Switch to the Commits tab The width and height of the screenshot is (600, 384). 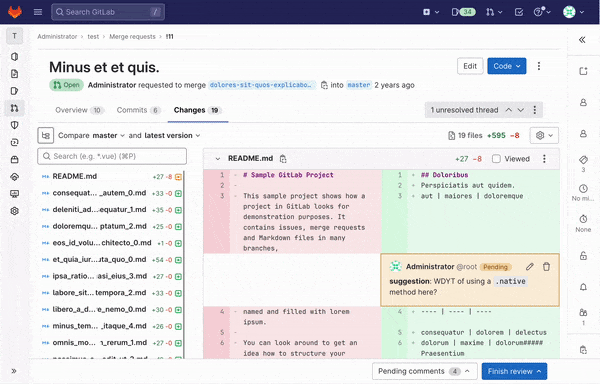(138, 110)
